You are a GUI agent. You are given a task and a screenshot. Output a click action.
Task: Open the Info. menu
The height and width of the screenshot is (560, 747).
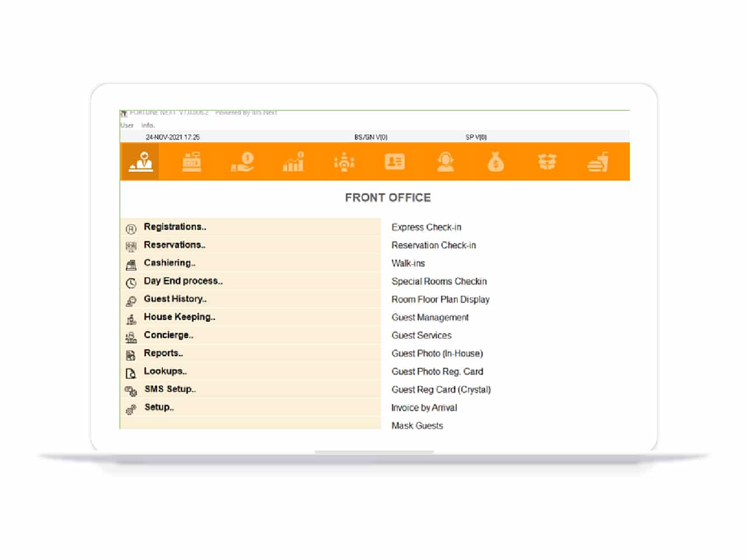tap(148, 125)
